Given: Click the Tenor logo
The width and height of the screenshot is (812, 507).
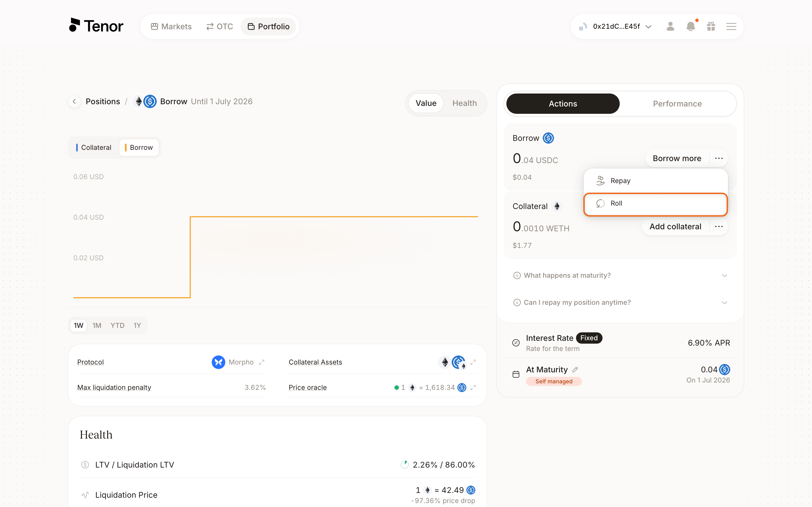Looking at the screenshot, I should [x=96, y=26].
